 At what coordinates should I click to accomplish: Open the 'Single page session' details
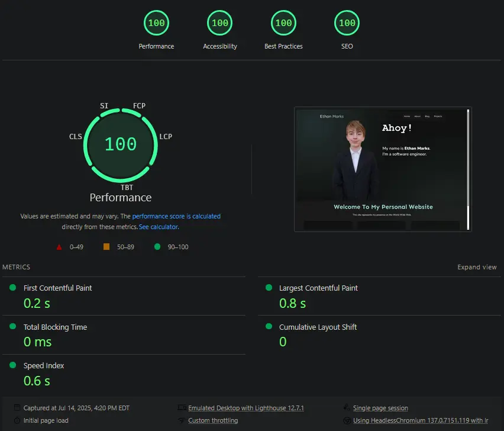(380, 408)
